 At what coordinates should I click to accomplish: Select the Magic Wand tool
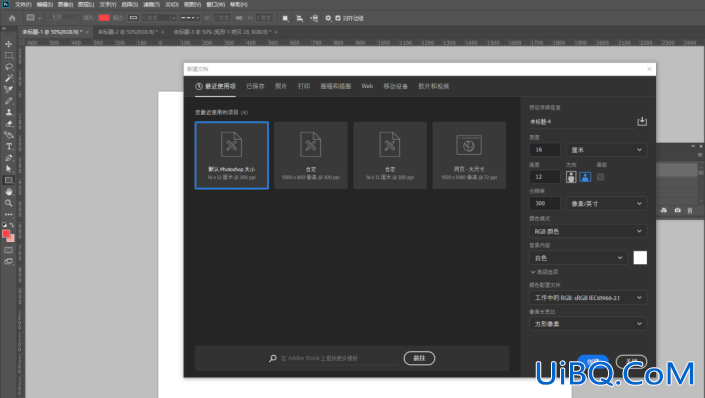(x=9, y=78)
